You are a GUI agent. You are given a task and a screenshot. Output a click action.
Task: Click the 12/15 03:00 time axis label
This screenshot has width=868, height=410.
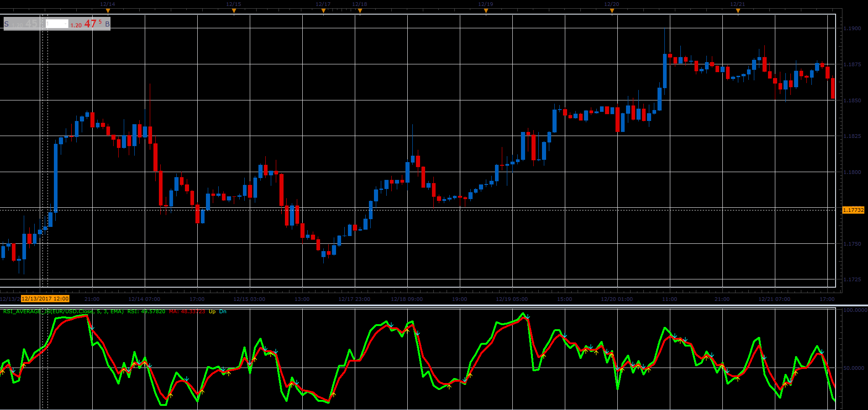pos(249,299)
